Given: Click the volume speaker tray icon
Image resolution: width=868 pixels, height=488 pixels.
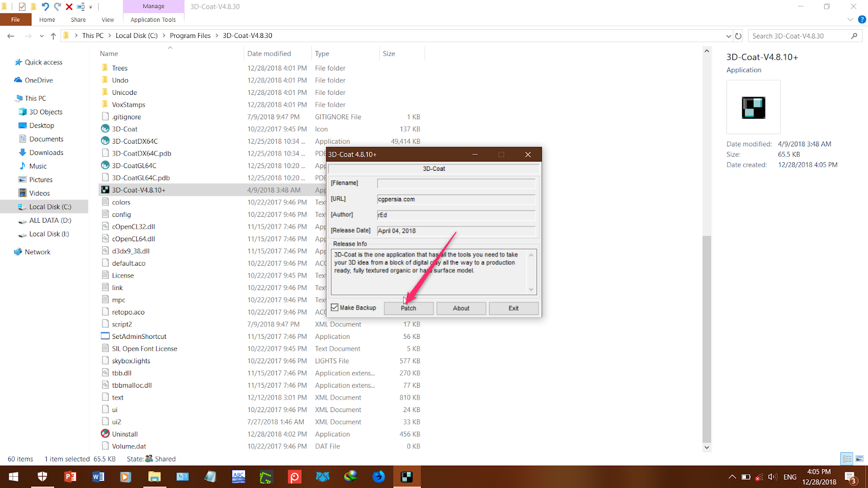Looking at the screenshot, I should [x=772, y=477].
